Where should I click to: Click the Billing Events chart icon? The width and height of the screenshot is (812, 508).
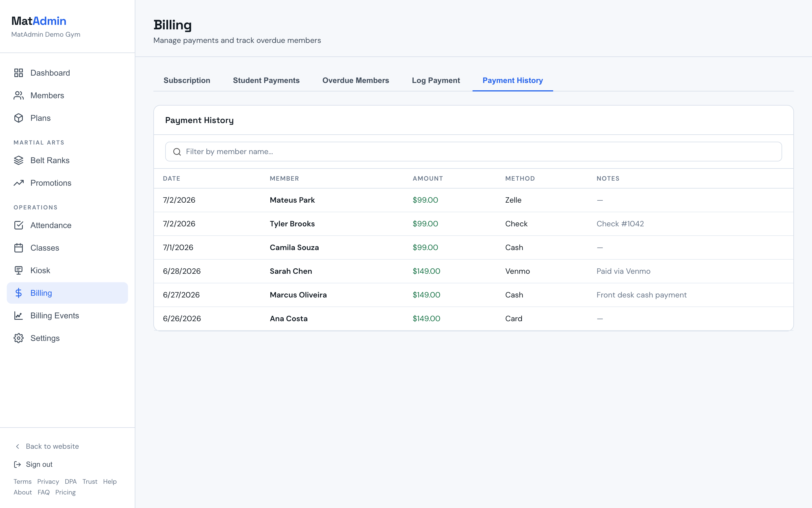[x=18, y=316]
